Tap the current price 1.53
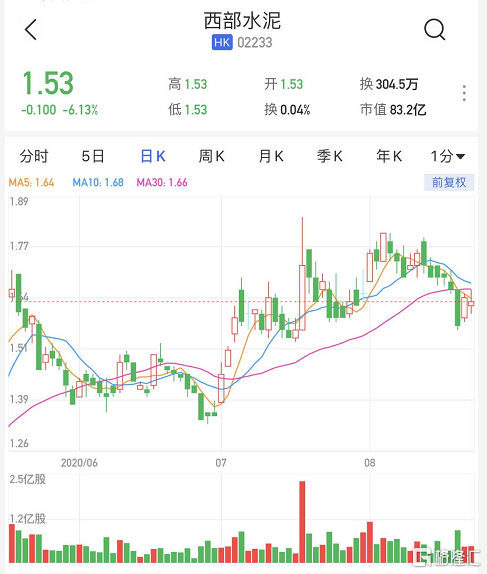 click(x=48, y=83)
